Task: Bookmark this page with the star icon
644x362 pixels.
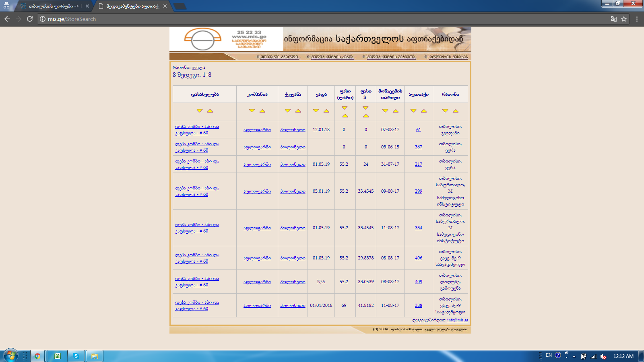Action: pyautogui.click(x=624, y=19)
